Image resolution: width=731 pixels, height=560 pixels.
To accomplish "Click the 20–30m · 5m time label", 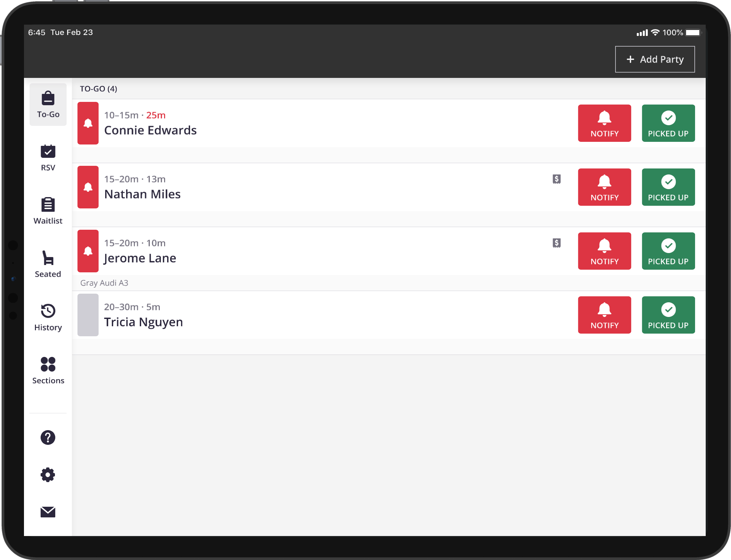I will pyautogui.click(x=132, y=307).
